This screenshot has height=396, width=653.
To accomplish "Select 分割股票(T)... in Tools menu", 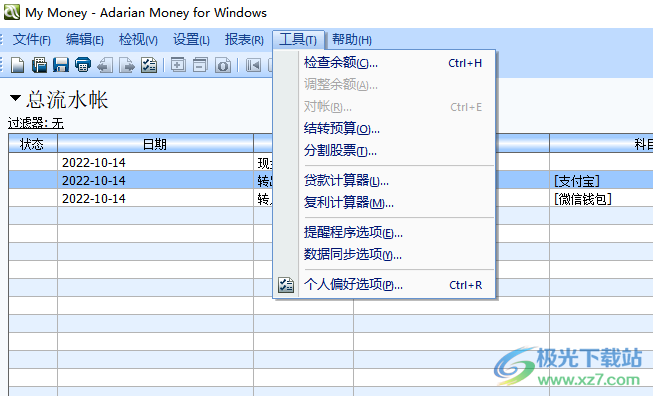I will tap(384, 151).
